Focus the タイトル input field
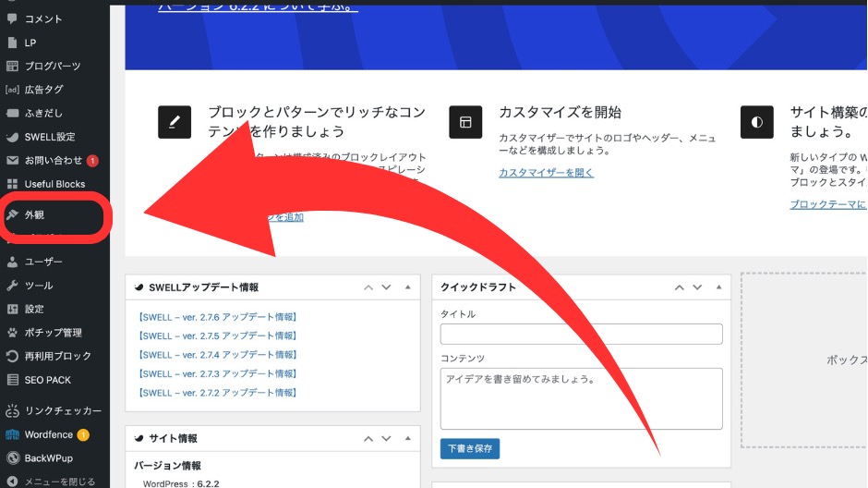 point(581,334)
